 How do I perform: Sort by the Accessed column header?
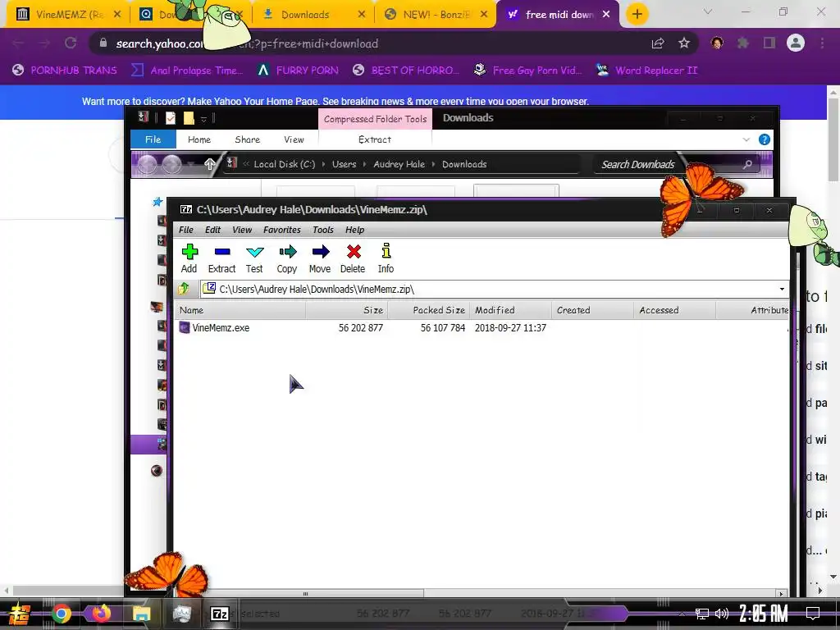(674, 310)
